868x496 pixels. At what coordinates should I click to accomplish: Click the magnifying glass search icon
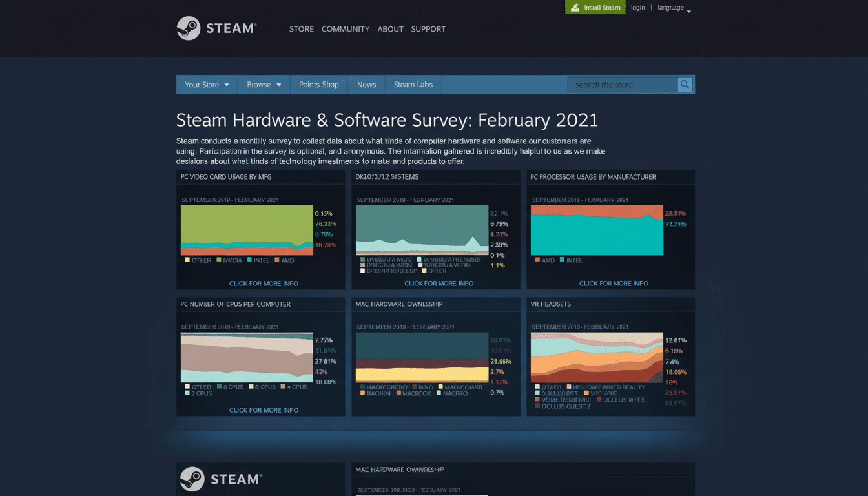click(x=685, y=84)
